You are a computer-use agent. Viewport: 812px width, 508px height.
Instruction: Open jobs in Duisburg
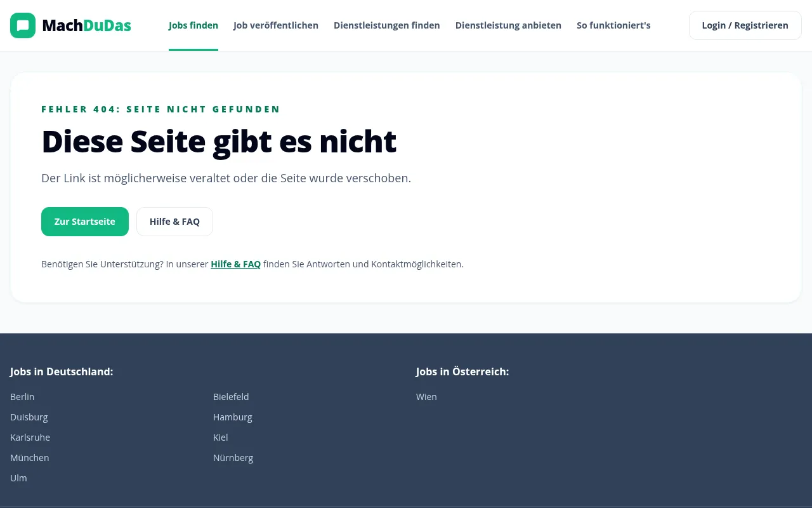pyautogui.click(x=29, y=417)
